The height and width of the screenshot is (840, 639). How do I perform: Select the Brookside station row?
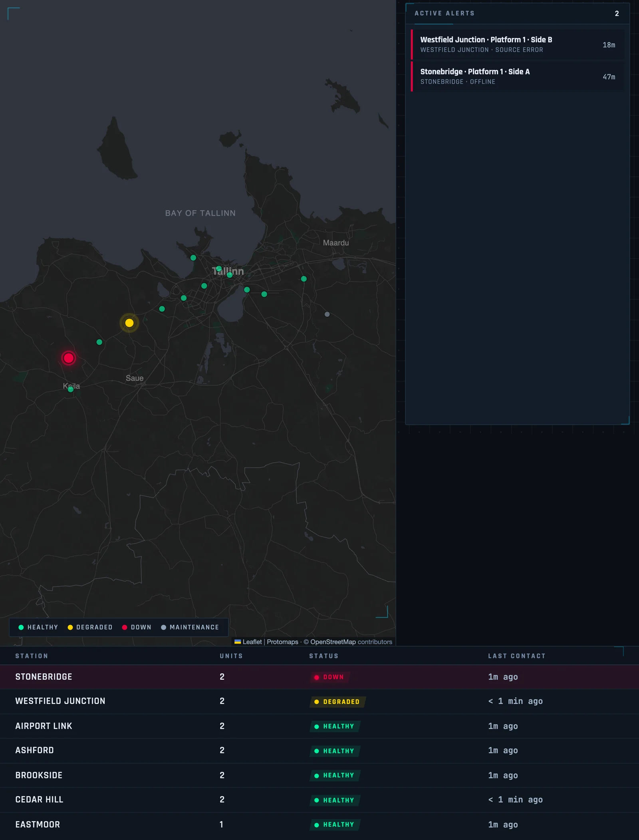(319, 775)
